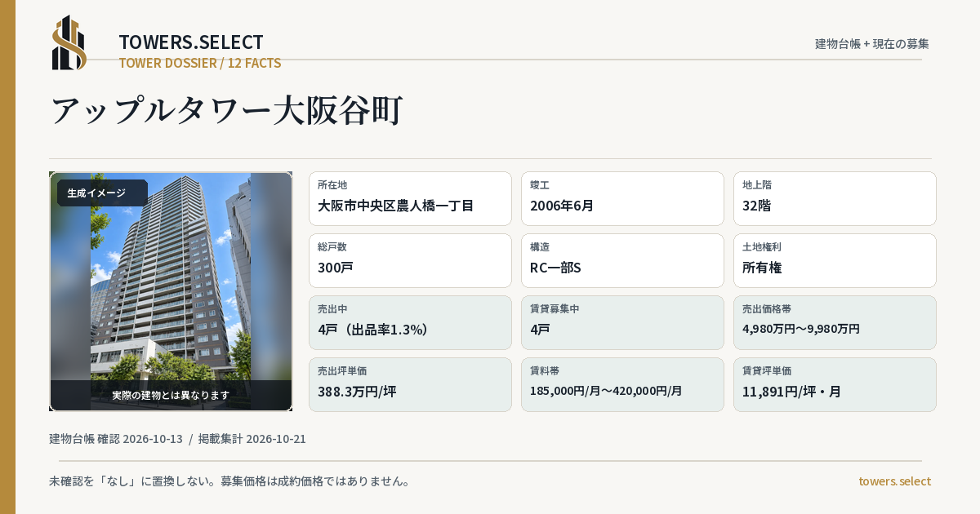Click the 建物台帳 確認 2026-10-13 date
Viewport: 980px width, 514px height.
point(116,439)
